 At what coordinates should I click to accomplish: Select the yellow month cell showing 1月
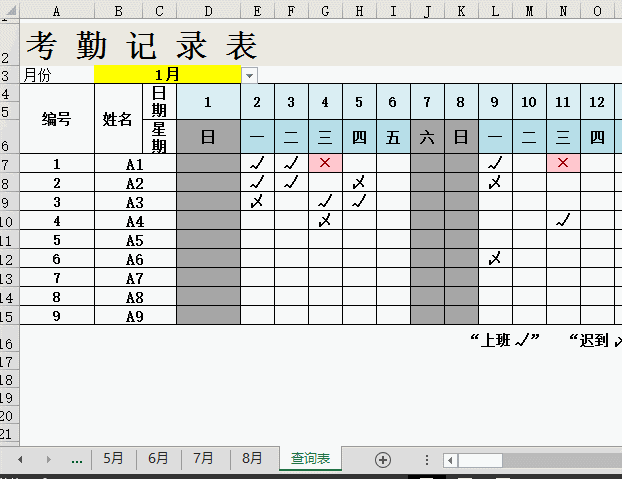coord(167,75)
